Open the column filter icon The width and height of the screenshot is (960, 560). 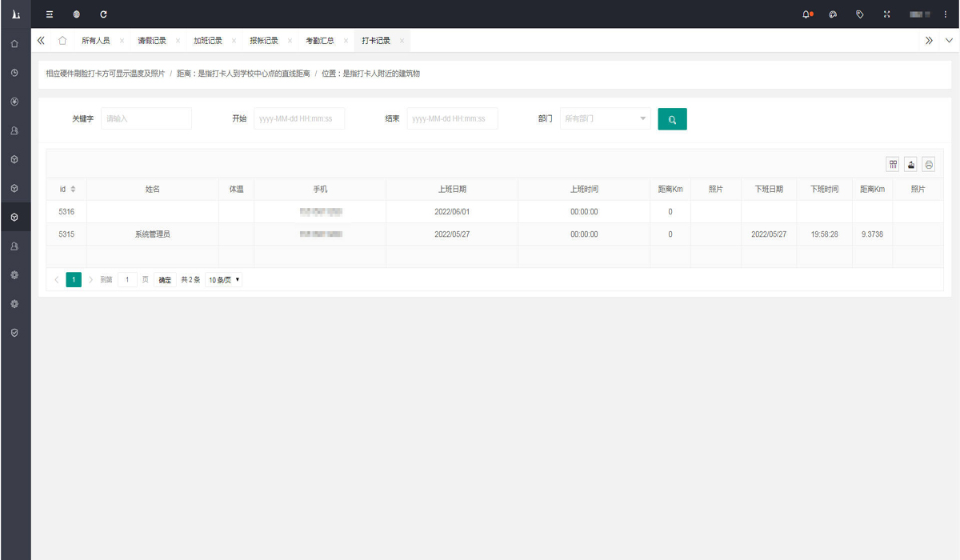pyautogui.click(x=893, y=164)
